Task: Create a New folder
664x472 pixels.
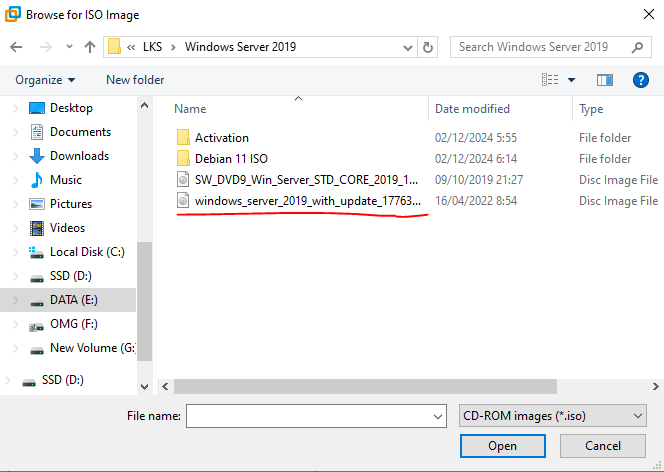Action: coord(135,80)
